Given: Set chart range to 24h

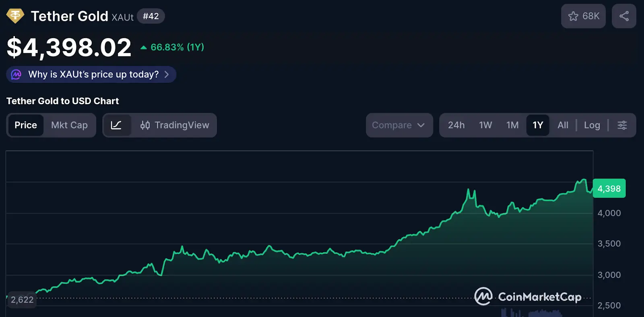Looking at the screenshot, I should tap(456, 125).
